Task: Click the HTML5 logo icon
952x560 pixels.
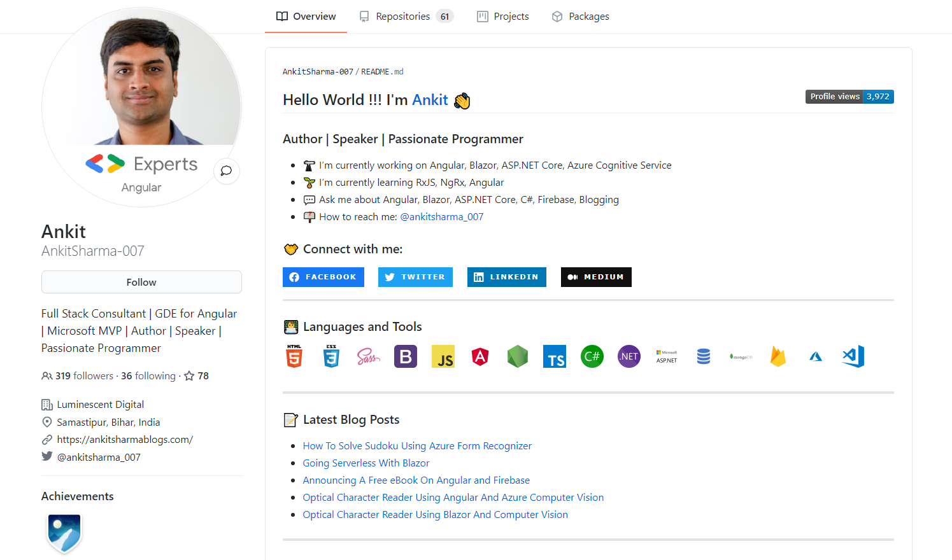Action: pyautogui.click(x=294, y=356)
